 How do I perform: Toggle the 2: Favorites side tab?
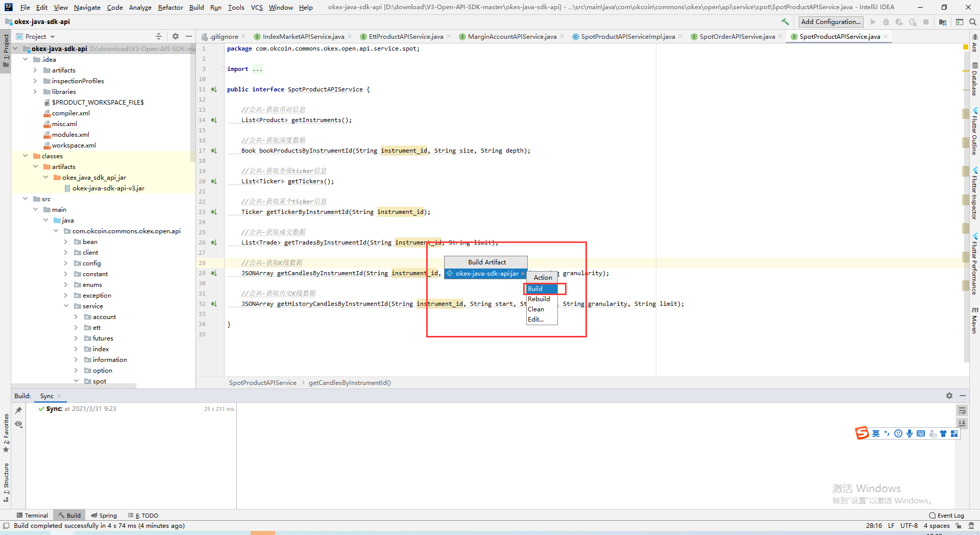[6, 433]
